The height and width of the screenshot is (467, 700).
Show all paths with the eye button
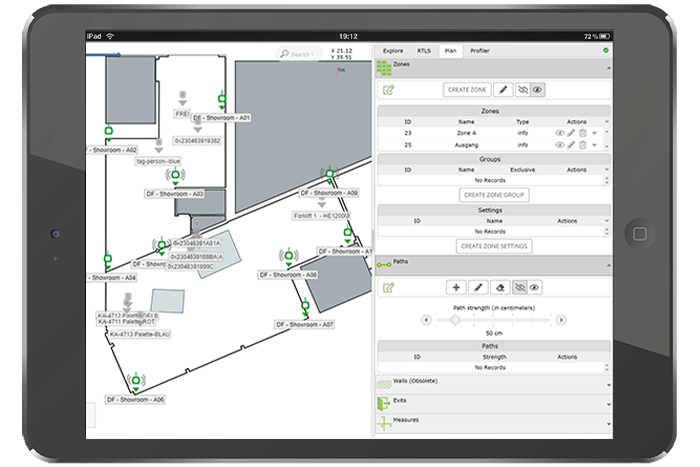pyautogui.click(x=536, y=287)
